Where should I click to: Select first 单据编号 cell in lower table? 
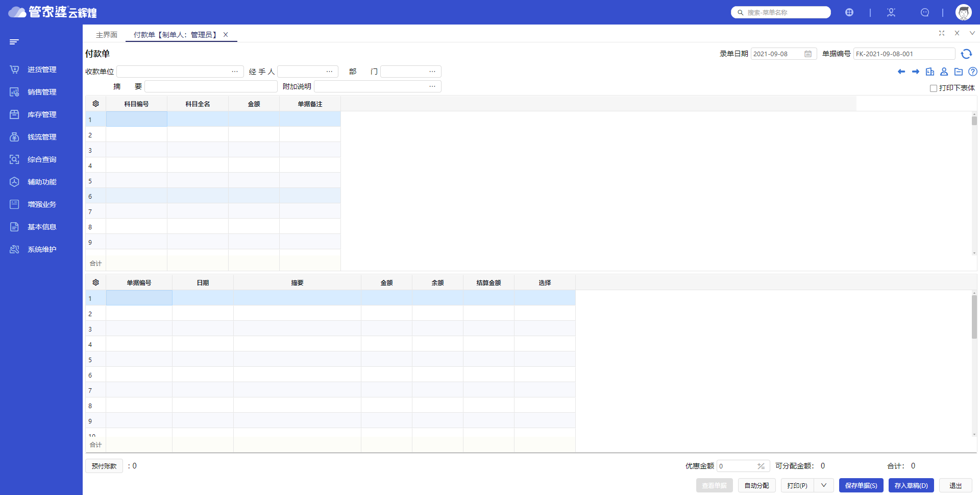click(x=139, y=298)
